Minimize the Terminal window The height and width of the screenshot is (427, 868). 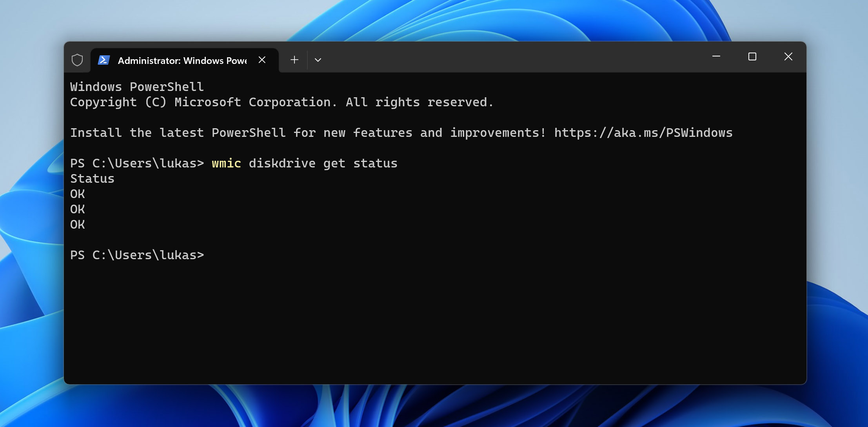(x=716, y=56)
